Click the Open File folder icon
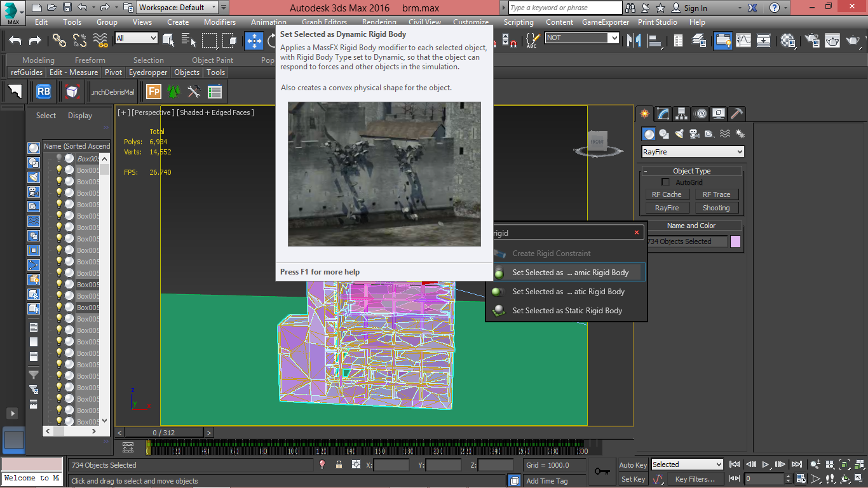 (52, 8)
